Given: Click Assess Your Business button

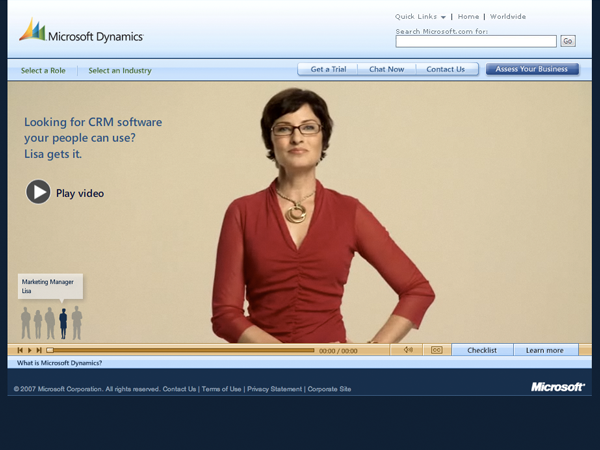Looking at the screenshot, I should 532,69.
